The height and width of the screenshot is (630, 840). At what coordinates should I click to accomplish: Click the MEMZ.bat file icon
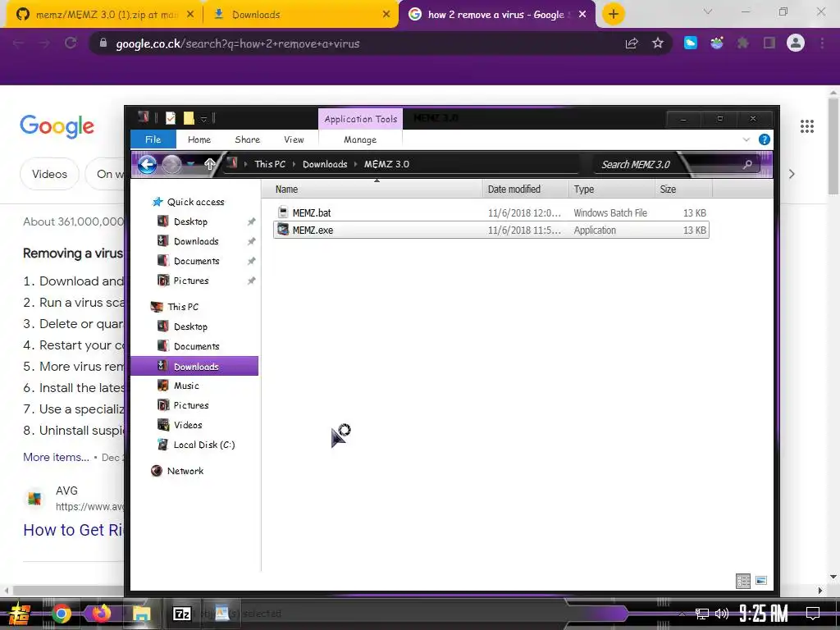[283, 212]
